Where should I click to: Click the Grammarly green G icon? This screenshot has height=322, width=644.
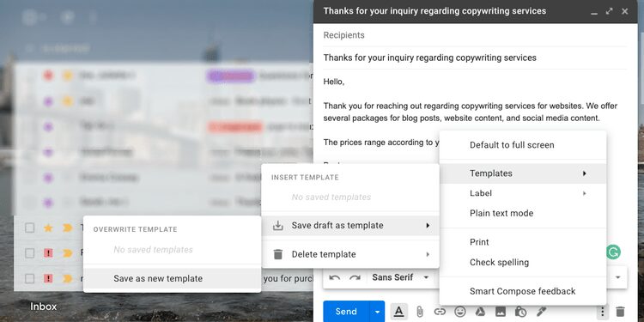pos(613,252)
